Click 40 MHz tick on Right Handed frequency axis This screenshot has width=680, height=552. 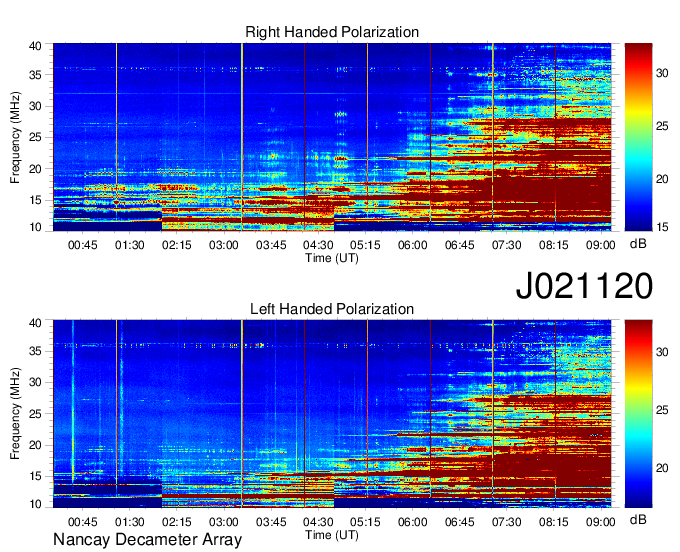36,46
